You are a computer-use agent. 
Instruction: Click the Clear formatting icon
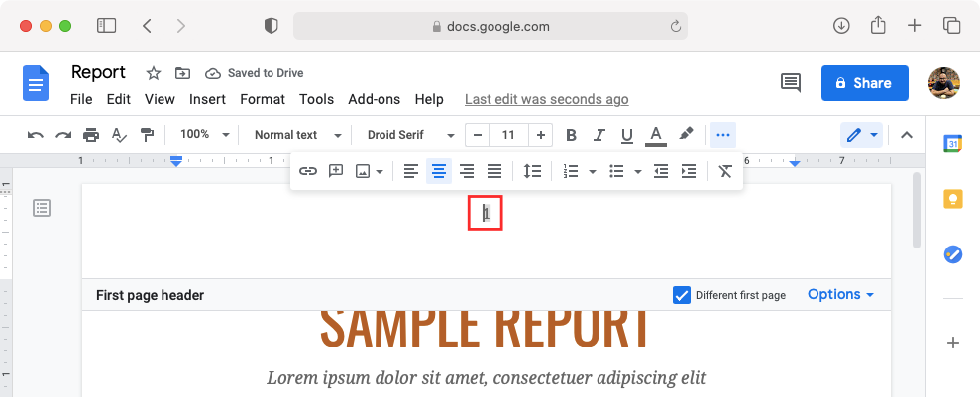(725, 171)
